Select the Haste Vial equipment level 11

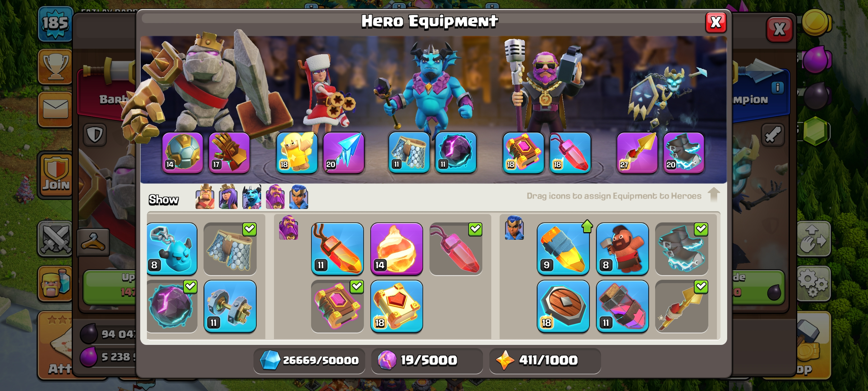tap(622, 306)
